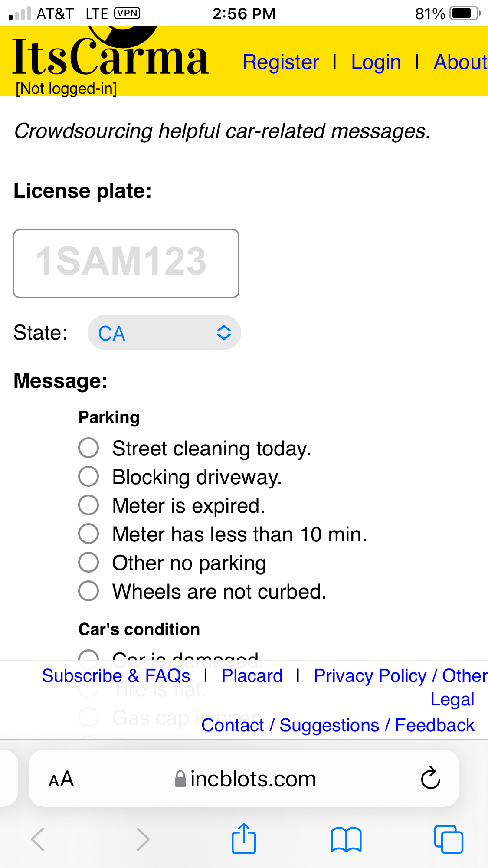Open the State dropdown showing CA
Viewport: 488px width, 868px height.
(x=164, y=333)
